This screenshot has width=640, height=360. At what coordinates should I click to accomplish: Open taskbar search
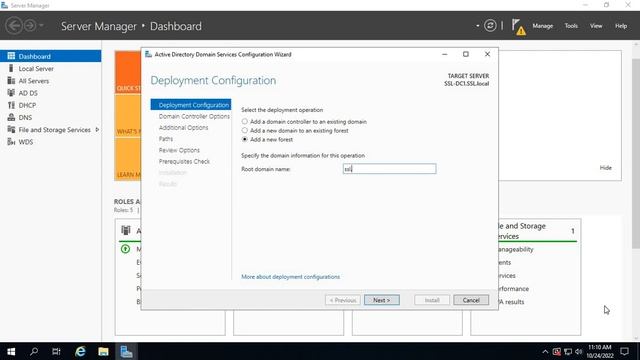(x=34, y=351)
